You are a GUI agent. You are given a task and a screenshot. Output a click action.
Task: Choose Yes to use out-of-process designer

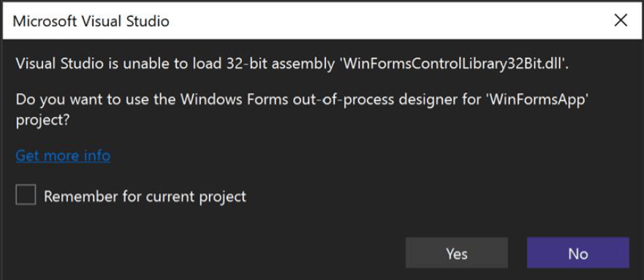pyautogui.click(x=457, y=253)
